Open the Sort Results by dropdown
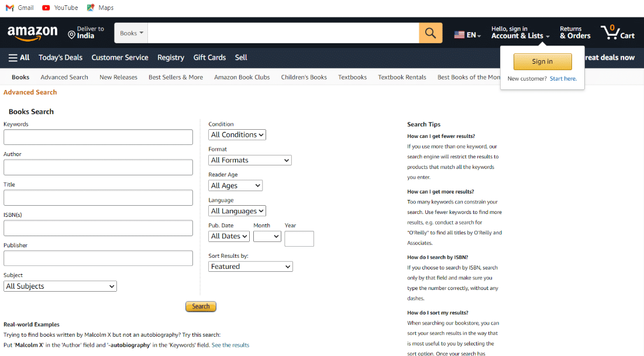The width and height of the screenshot is (644, 356). pyautogui.click(x=250, y=267)
